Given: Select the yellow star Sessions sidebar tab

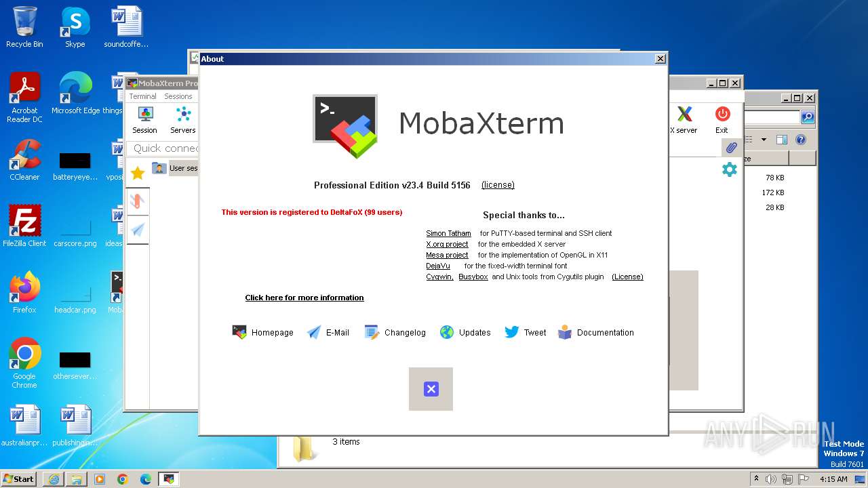Looking at the screenshot, I should coord(138,174).
